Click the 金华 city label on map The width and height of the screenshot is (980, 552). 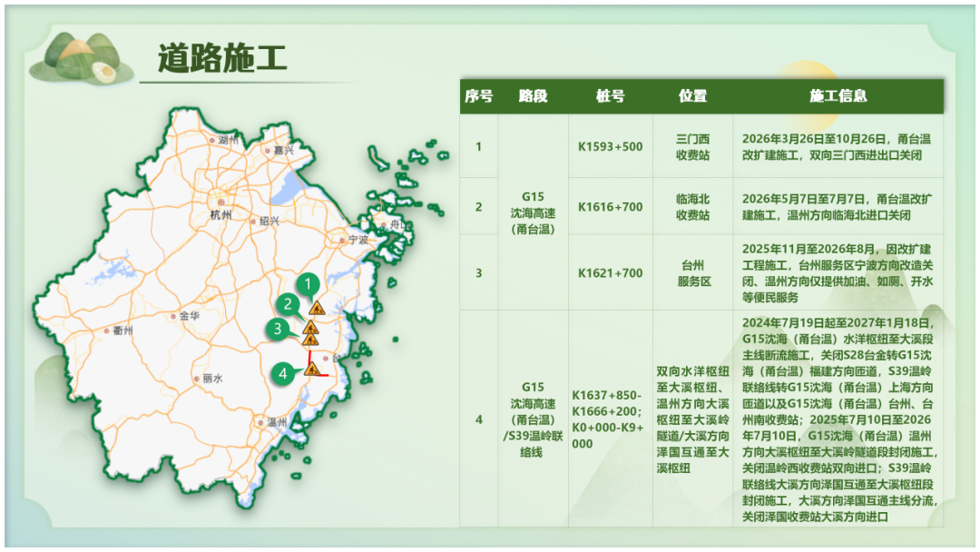coord(190,316)
